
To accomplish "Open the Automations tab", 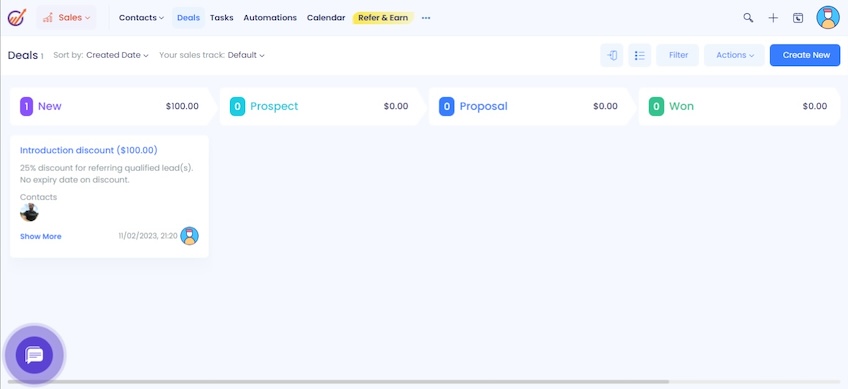I will (x=270, y=17).
